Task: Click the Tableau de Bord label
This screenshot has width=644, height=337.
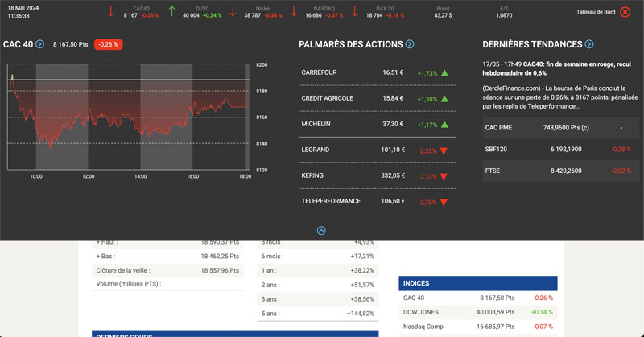Action: pos(596,12)
